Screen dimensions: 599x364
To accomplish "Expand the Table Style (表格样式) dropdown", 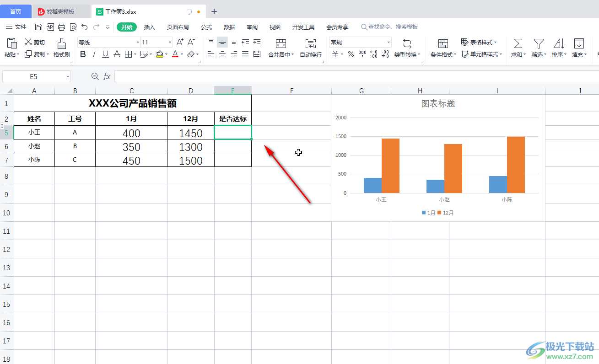I will click(x=495, y=42).
